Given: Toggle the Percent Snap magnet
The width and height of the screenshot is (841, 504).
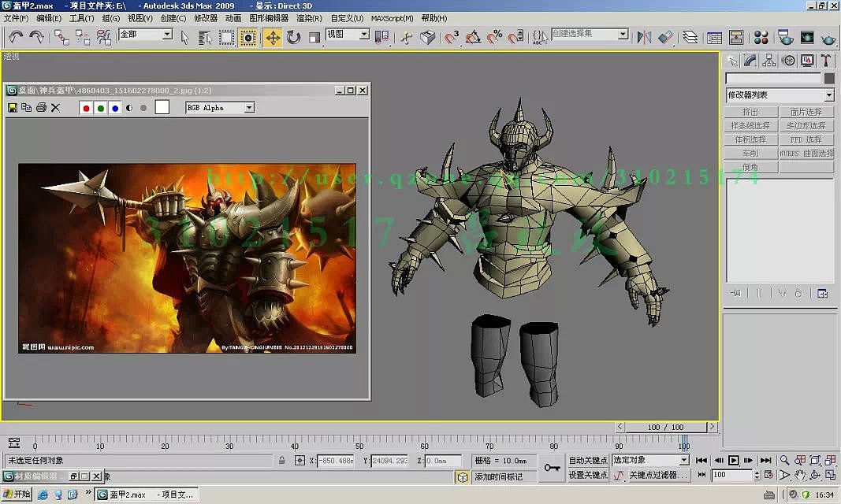Looking at the screenshot, I should (x=494, y=37).
